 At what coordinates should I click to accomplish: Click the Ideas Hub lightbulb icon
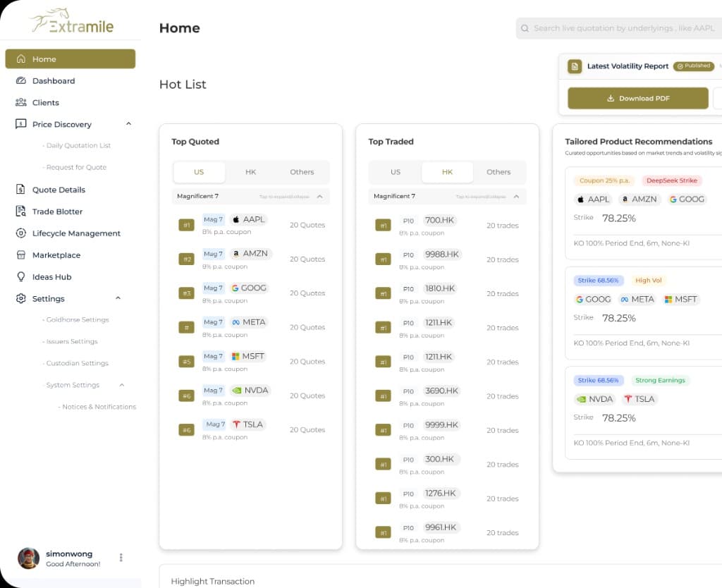20,277
